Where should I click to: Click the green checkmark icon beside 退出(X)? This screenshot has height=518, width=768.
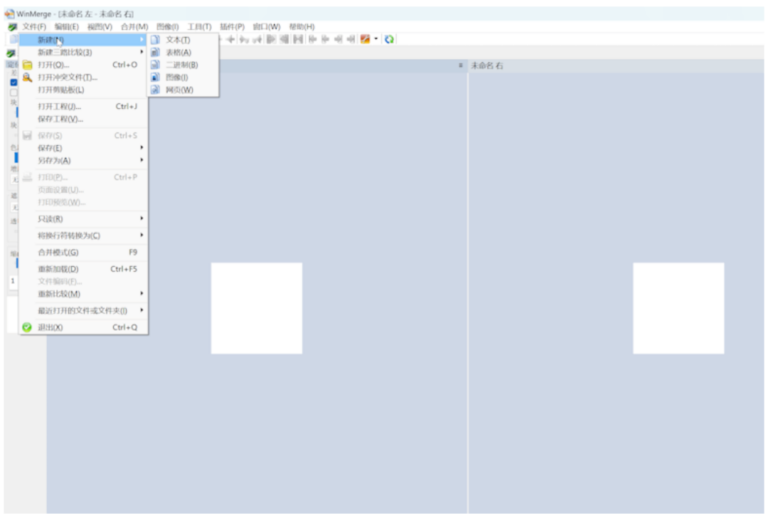[x=27, y=327]
